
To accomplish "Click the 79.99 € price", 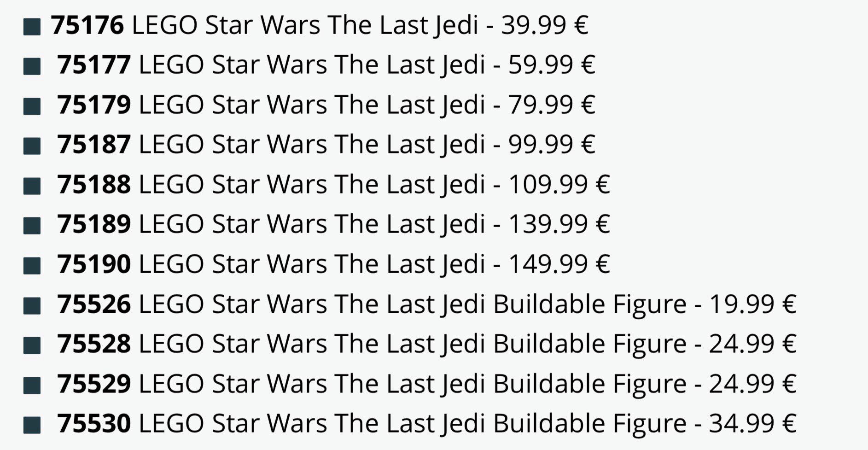I will pos(551,105).
